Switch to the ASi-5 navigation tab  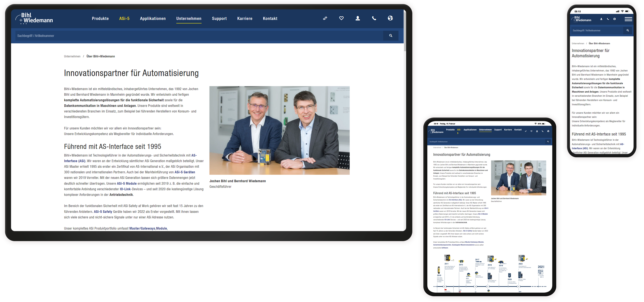pos(124,18)
